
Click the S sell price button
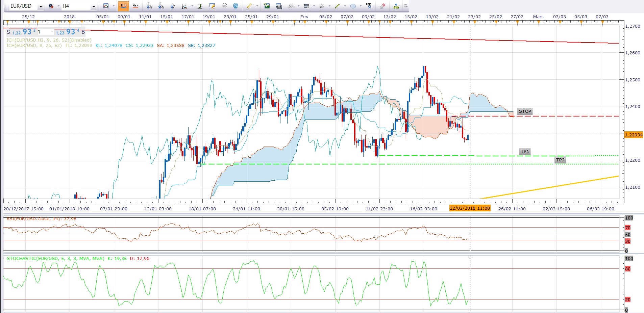[x=8, y=32]
